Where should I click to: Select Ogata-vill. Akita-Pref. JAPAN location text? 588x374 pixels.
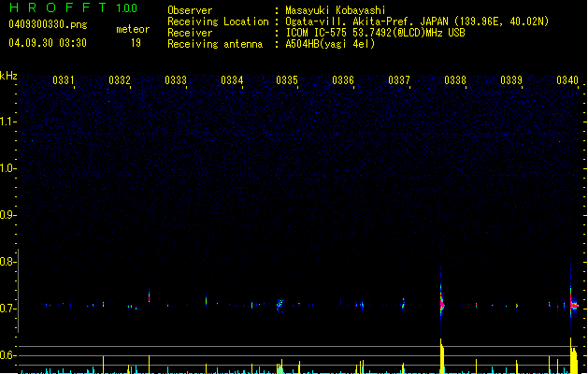click(x=417, y=22)
